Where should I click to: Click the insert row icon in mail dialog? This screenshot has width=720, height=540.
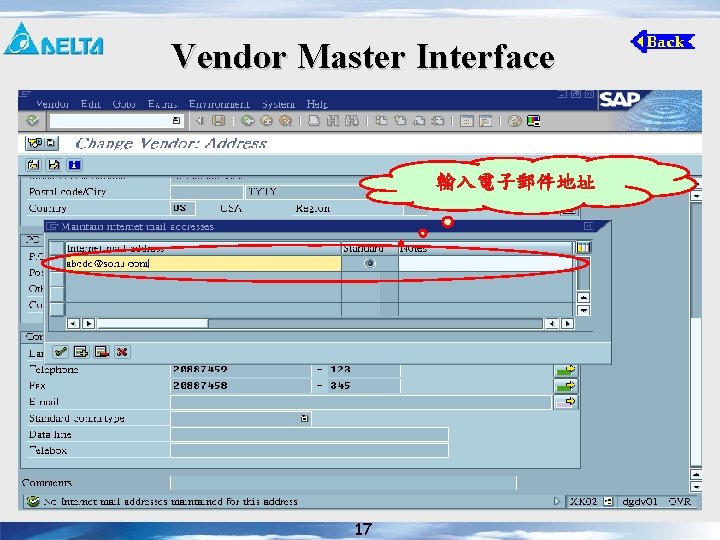click(81, 352)
